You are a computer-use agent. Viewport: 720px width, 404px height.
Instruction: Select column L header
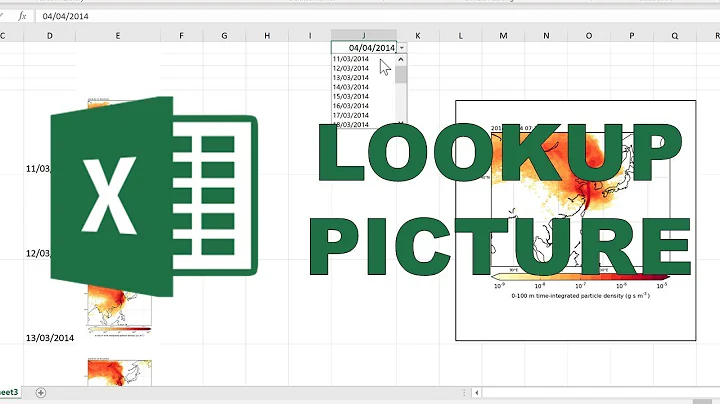coord(461,35)
